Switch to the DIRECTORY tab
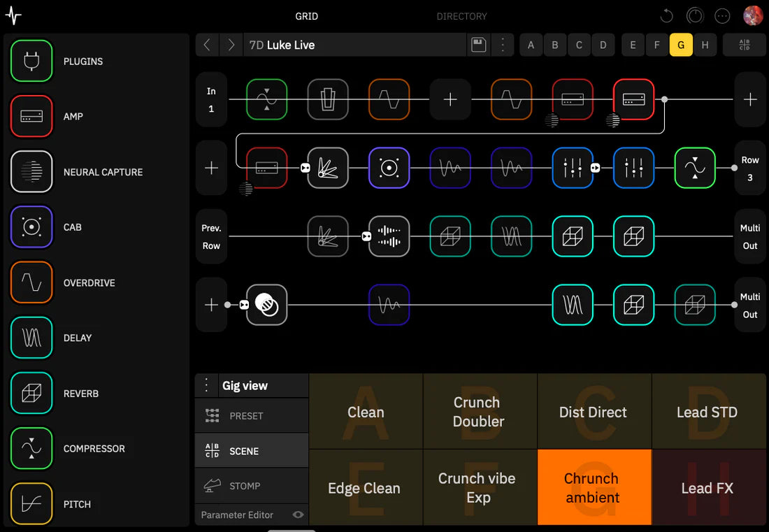The width and height of the screenshot is (769, 532). 461,15
